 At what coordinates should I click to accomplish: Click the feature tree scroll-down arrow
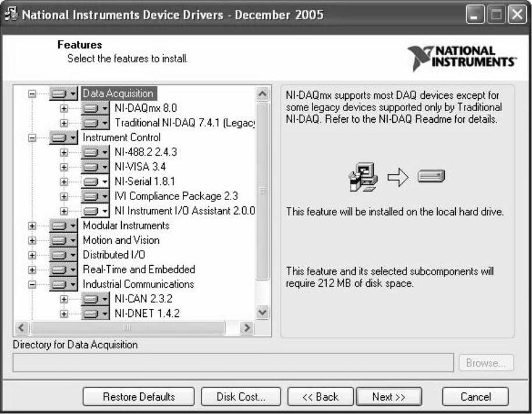(x=263, y=312)
